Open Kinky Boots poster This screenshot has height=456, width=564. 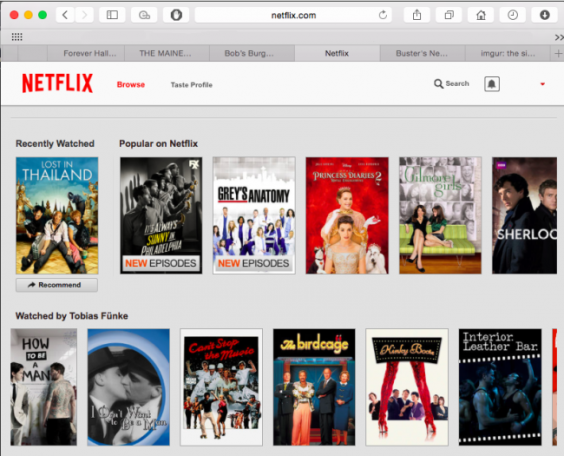click(x=407, y=387)
